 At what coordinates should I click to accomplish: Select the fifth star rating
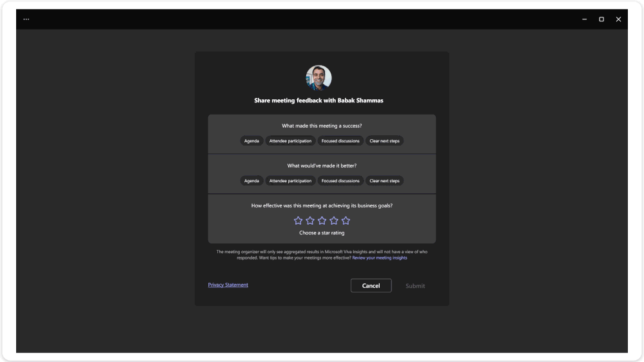(x=346, y=220)
